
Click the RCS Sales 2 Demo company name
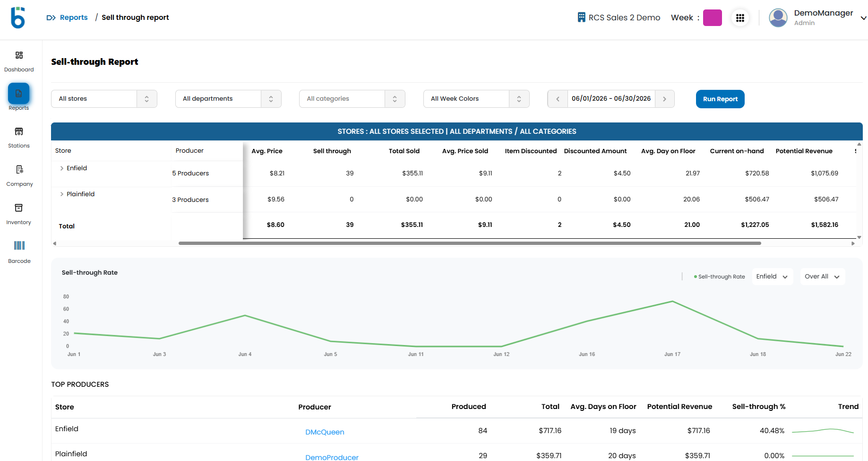coord(624,17)
